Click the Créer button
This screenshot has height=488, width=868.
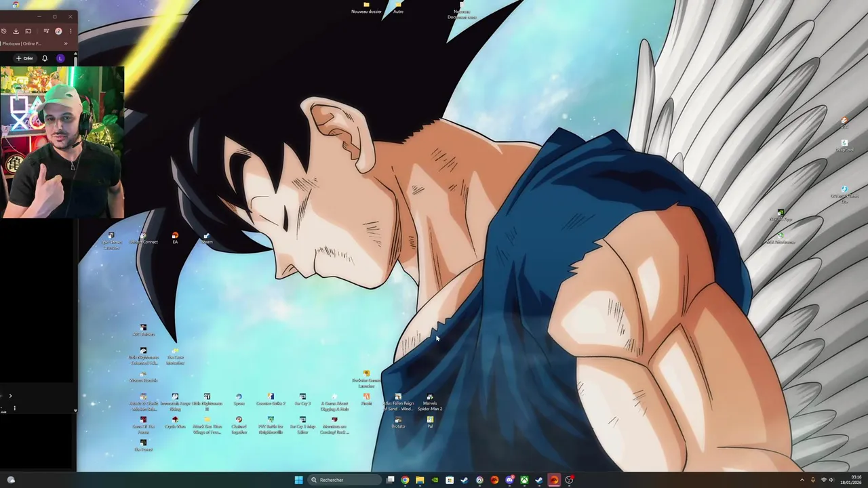coord(24,58)
